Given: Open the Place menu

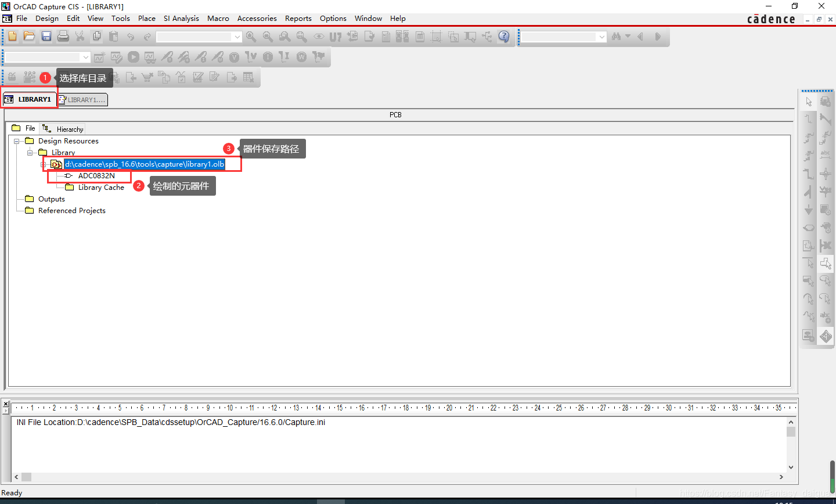Looking at the screenshot, I should (x=146, y=19).
